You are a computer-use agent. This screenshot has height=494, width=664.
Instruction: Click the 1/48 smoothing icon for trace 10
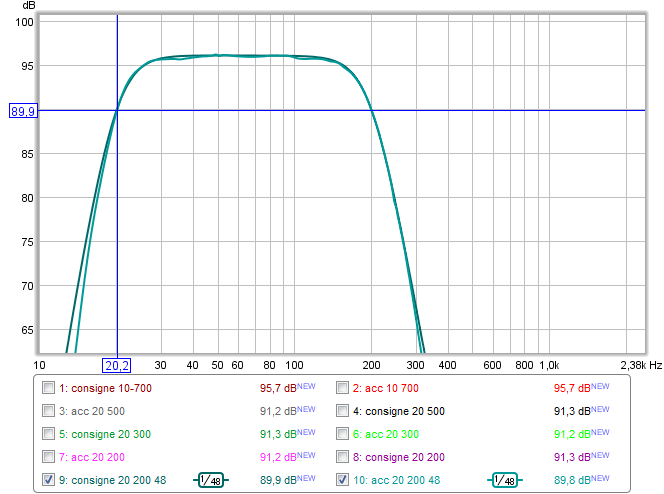506,480
